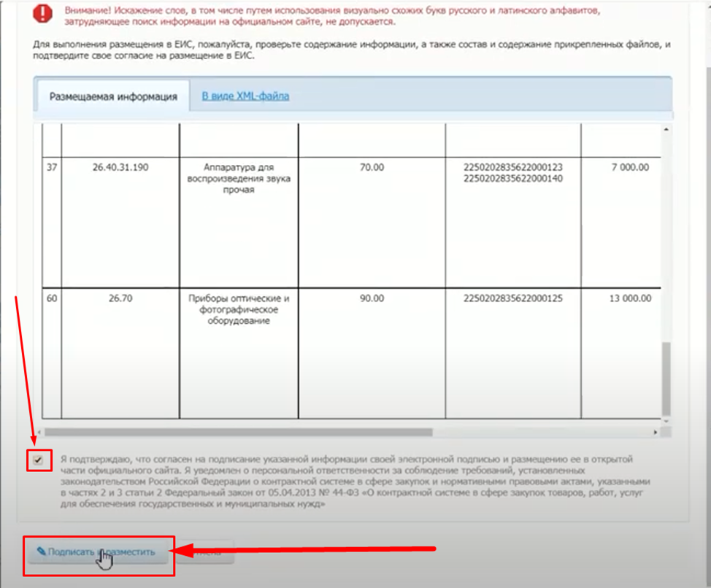Click the horizontal scrollbar right arrow
The width and height of the screenshot is (711, 588).
point(655,432)
